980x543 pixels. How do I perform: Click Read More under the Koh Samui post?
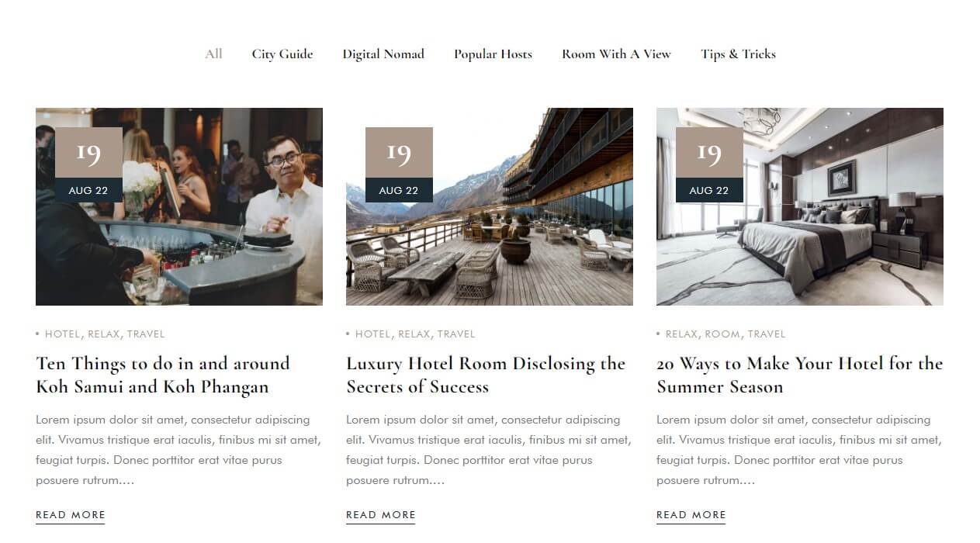tap(71, 515)
